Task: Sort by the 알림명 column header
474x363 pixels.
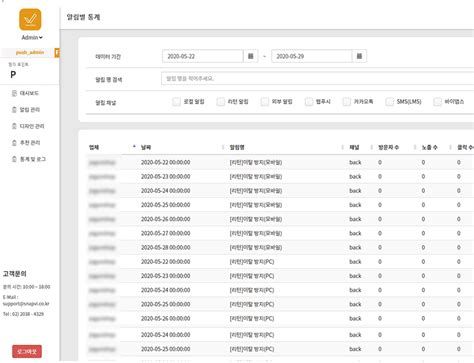Action: click(237, 147)
